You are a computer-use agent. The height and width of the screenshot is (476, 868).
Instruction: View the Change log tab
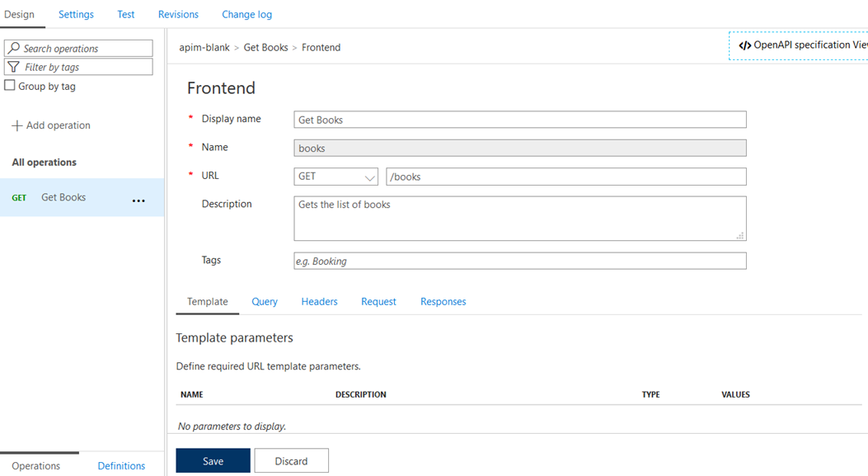[247, 14]
